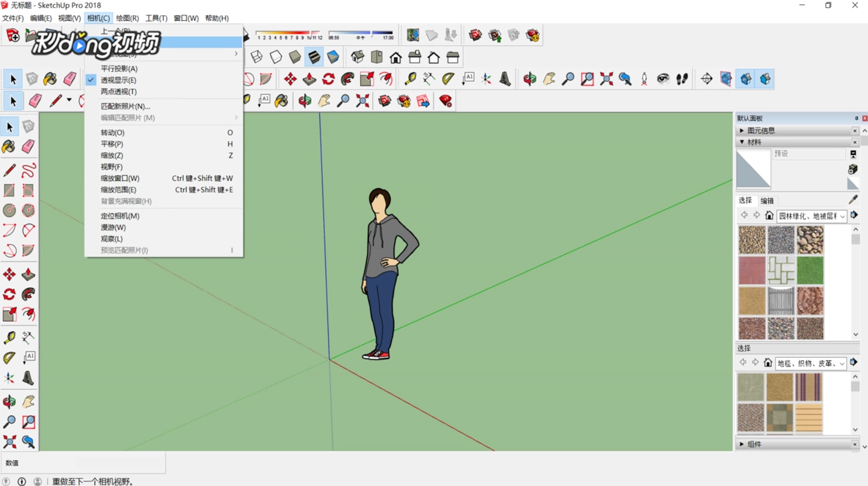
Task: Open the 文件(F) menu
Action: coord(13,18)
